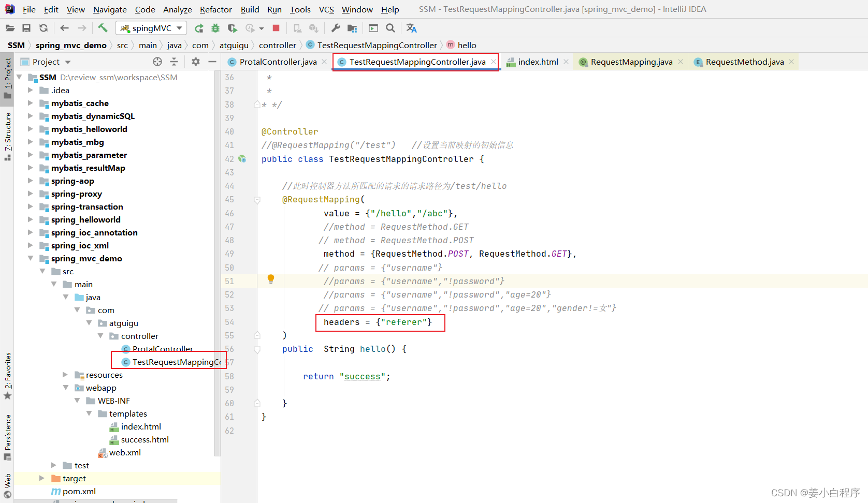
Task: Navigate forward with the right arrow icon
Action: pos(82,28)
